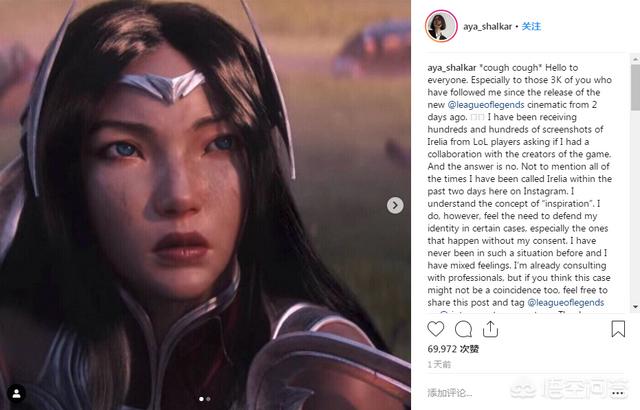View the 69,972 likes list
Image resolution: width=640 pixels, height=410 pixels.
pos(453,349)
